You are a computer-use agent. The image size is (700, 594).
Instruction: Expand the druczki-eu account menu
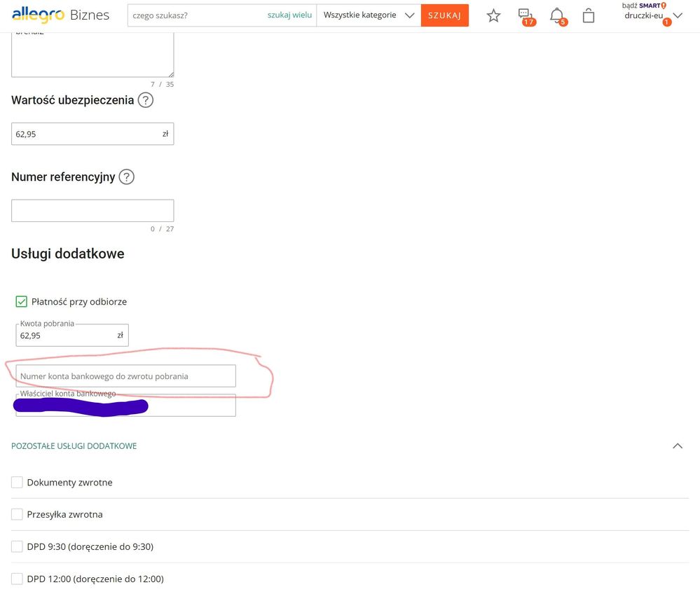point(677,14)
